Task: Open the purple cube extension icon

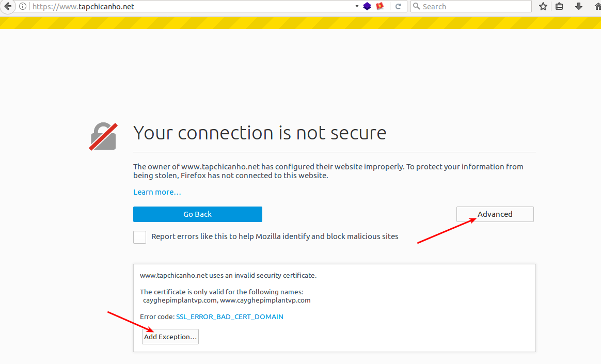Action: 367,7
